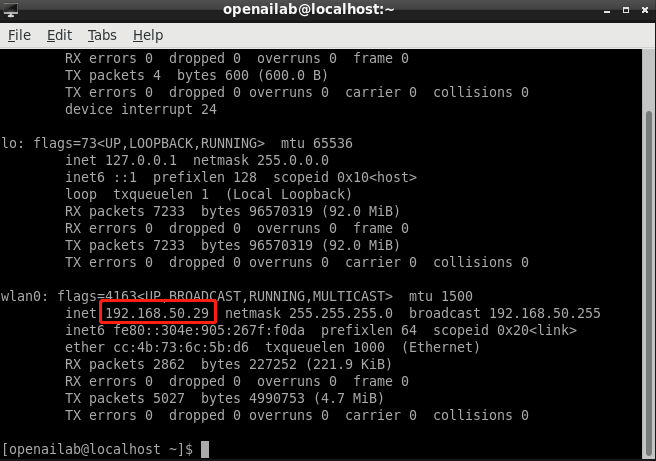Click the wlan0: interface name
This screenshot has width=656, height=461.
click(25, 296)
